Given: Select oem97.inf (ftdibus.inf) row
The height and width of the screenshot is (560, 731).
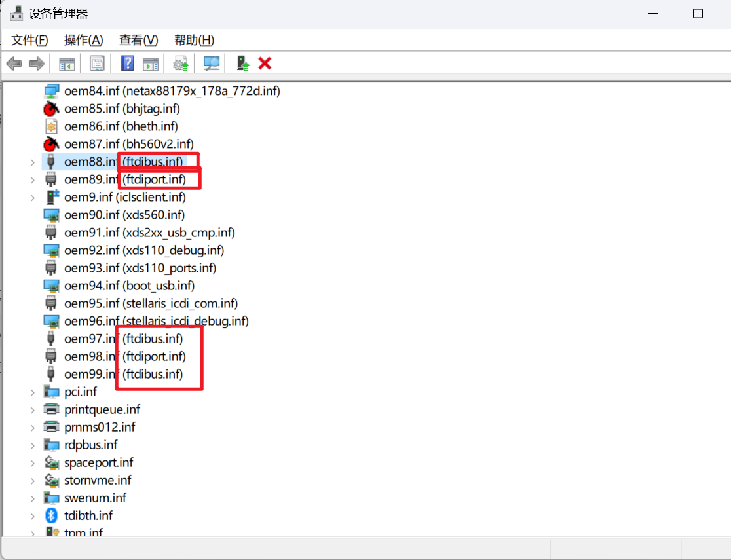Looking at the screenshot, I should click(x=124, y=339).
